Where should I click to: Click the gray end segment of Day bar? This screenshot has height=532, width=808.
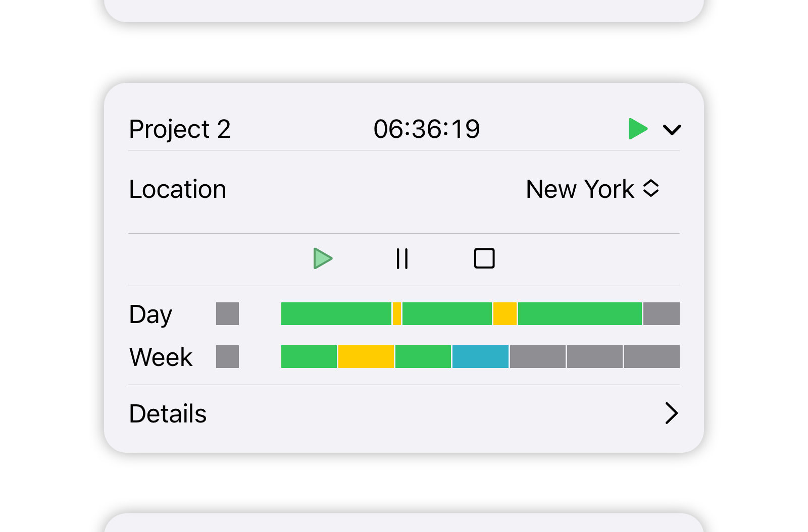(x=661, y=314)
